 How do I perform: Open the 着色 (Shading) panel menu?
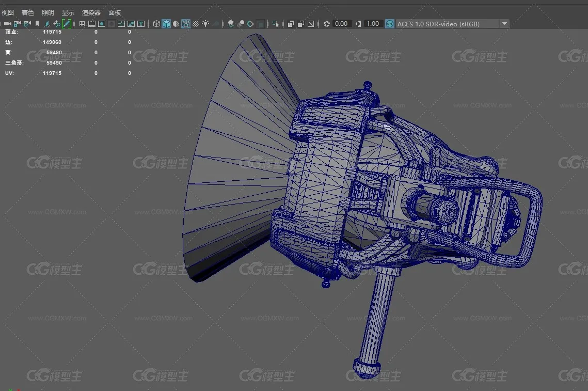click(x=28, y=12)
